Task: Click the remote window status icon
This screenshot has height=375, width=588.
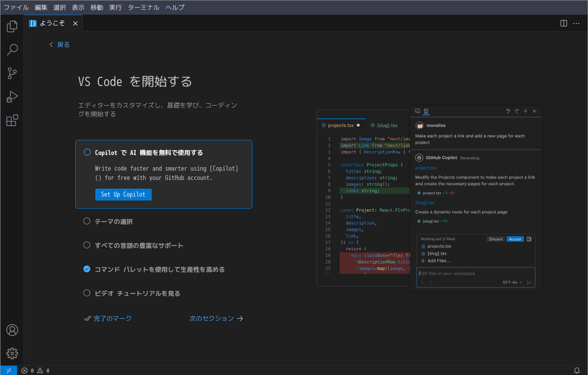Action: 8,371
